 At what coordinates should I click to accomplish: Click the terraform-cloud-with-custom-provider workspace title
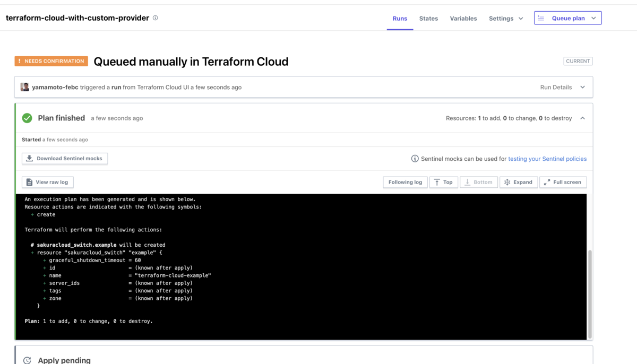tap(78, 18)
